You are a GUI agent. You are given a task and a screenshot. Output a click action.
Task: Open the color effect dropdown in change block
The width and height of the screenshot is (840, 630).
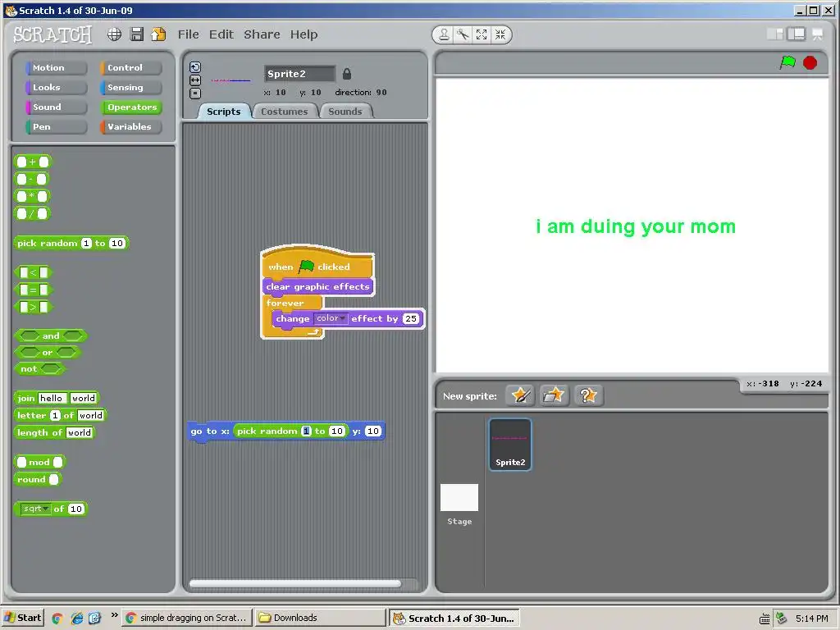tap(331, 318)
